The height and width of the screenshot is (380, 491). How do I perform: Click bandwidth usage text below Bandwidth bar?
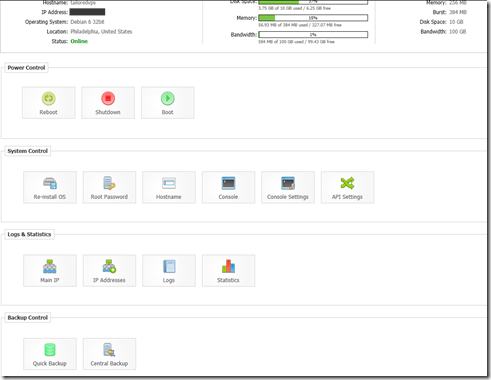tap(296, 42)
